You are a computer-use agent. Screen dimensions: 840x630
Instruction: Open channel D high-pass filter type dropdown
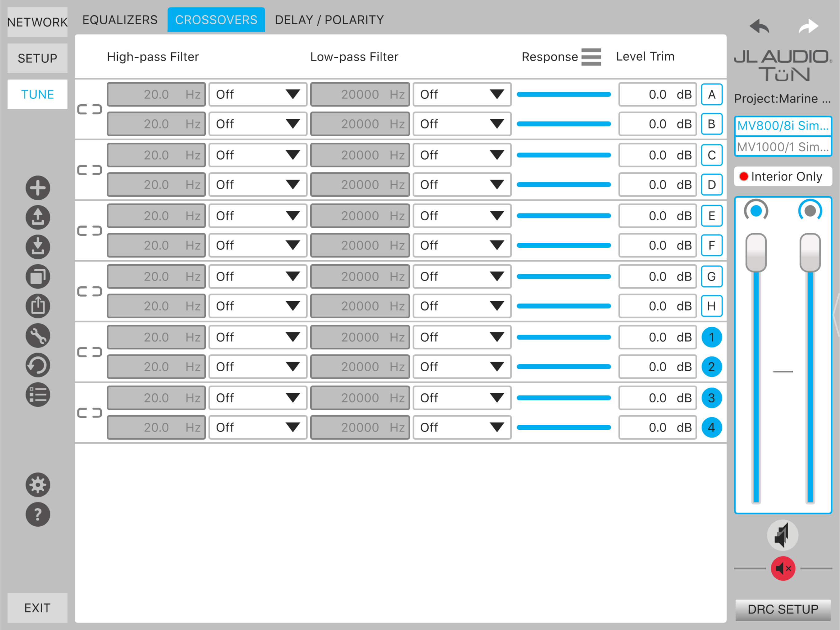[x=258, y=185]
